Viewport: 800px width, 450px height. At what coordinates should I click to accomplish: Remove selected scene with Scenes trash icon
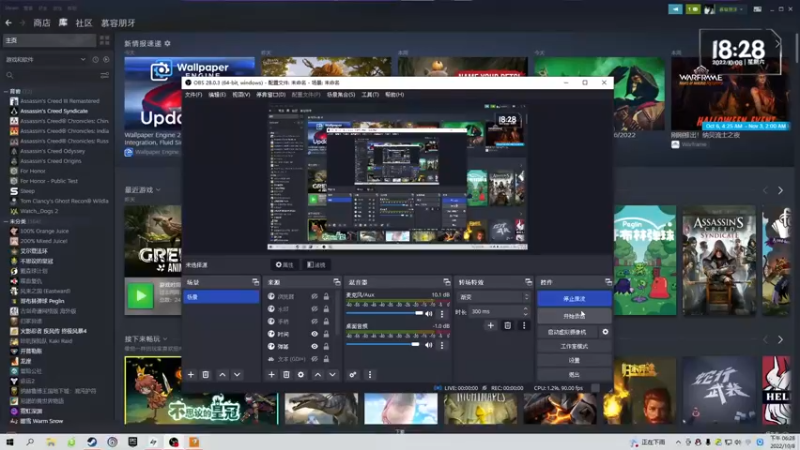206,374
